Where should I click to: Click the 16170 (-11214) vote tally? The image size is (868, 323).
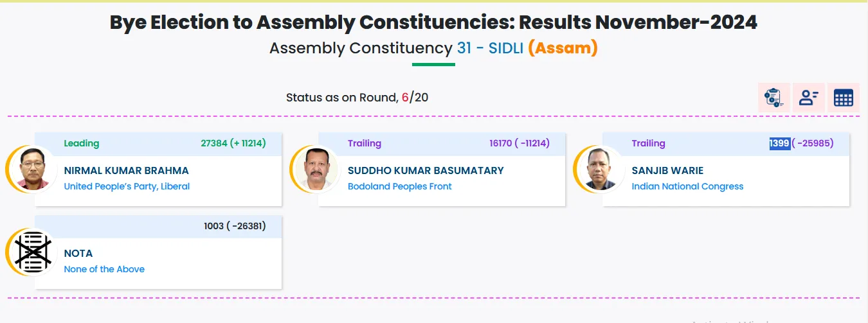click(x=520, y=143)
